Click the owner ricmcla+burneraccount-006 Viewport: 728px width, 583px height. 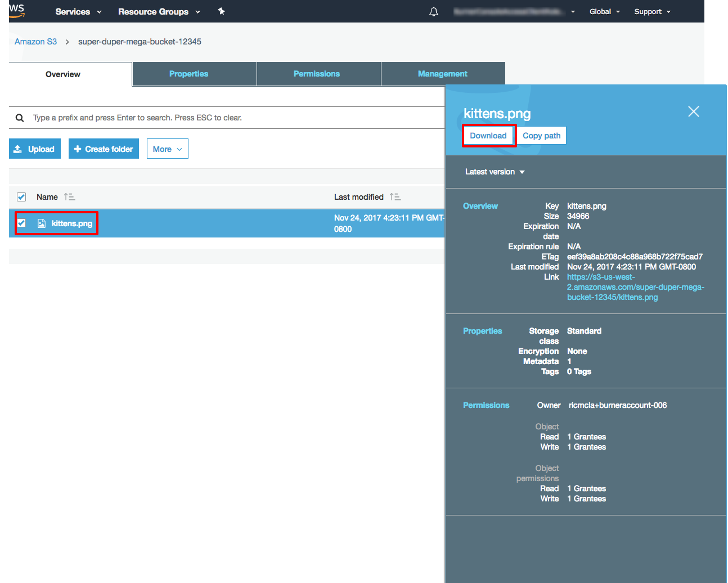(618, 405)
